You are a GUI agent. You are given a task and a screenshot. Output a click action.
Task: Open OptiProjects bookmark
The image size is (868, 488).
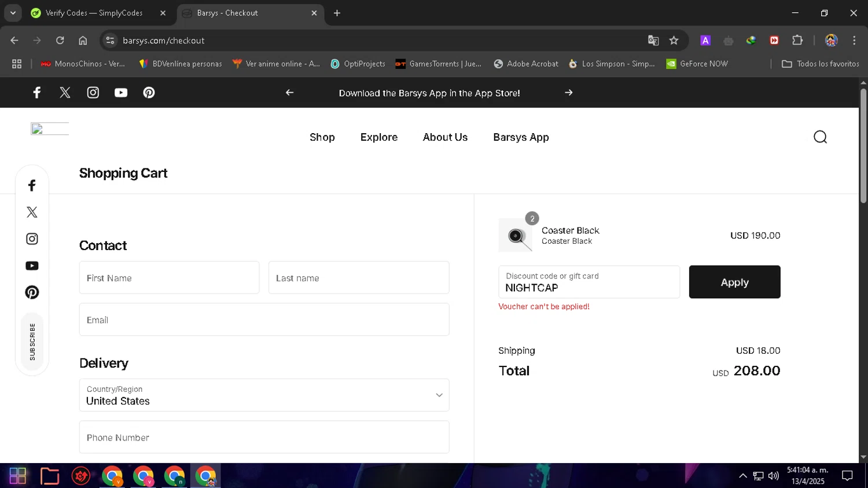pos(358,64)
